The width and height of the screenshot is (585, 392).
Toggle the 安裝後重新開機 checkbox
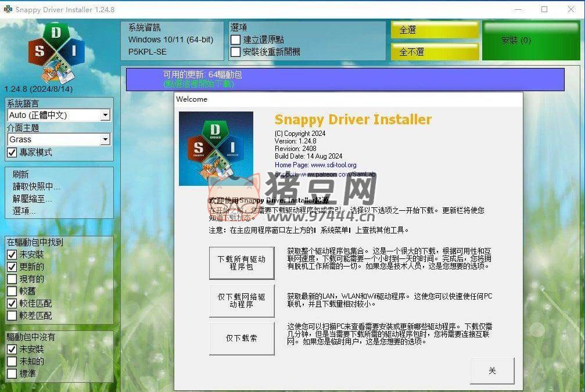236,52
